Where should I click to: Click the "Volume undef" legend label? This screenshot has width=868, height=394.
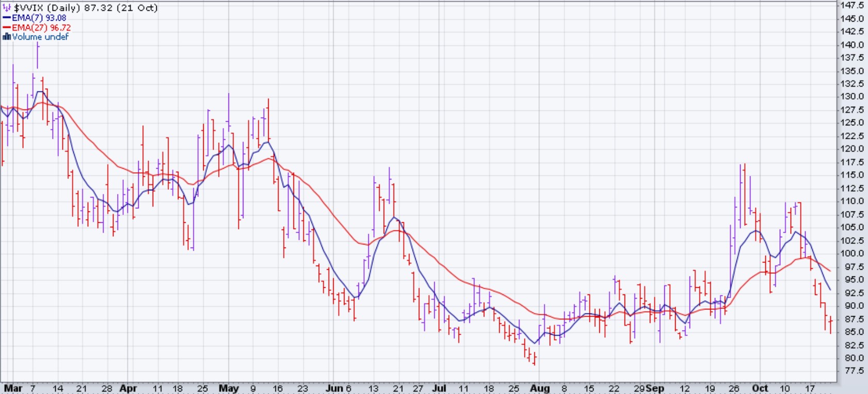point(40,37)
